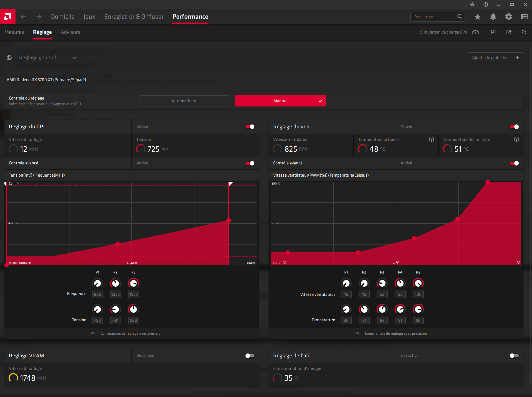The width and height of the screenshot is (532, 397).
Task: Switch to the Mesures tab
Action: [x=14, y=32]
